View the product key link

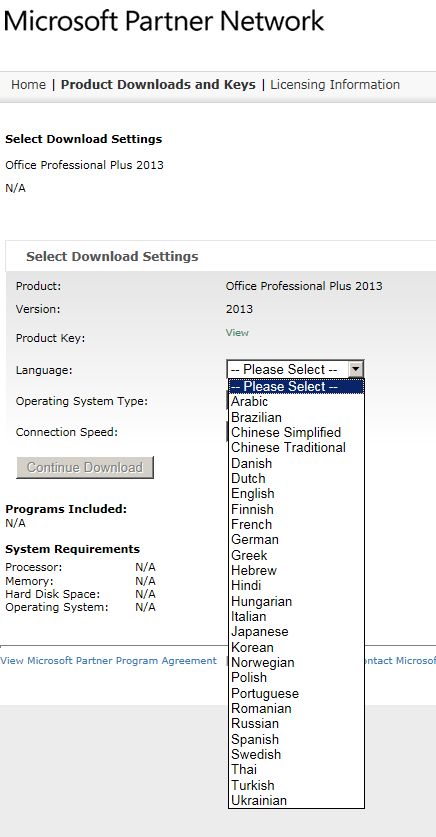[x=237, y=333]
